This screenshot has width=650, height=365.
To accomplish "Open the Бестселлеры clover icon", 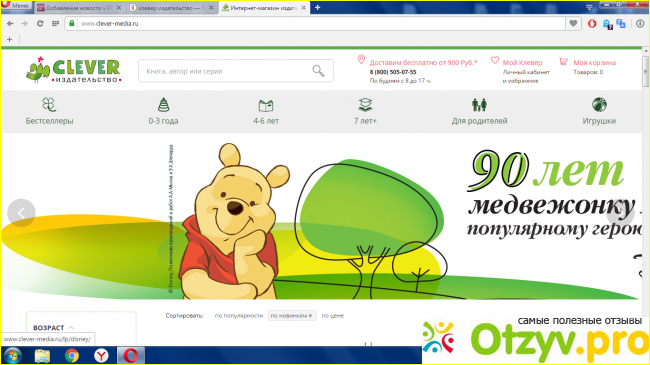I will [x=49, y=105].
